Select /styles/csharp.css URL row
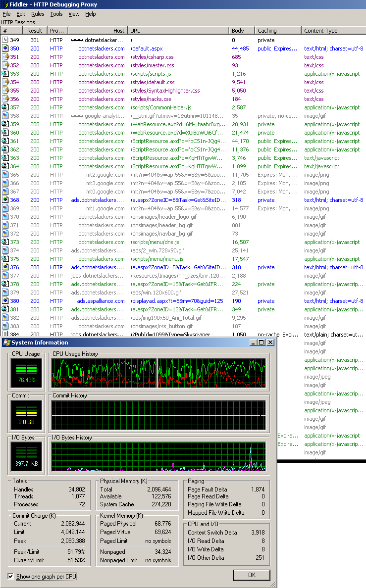 (152, 57)
